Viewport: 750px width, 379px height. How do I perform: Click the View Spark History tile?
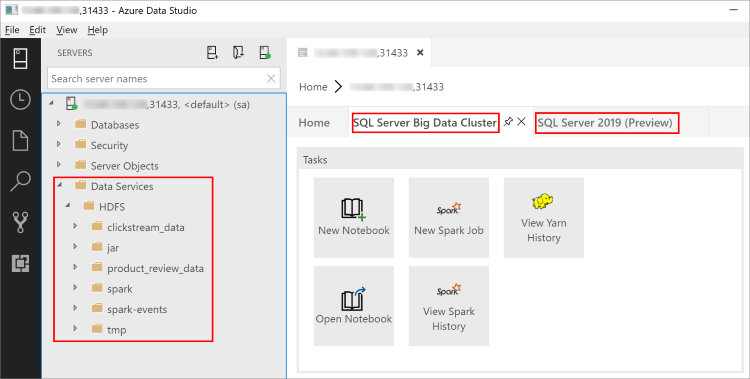tap(449, 306)
